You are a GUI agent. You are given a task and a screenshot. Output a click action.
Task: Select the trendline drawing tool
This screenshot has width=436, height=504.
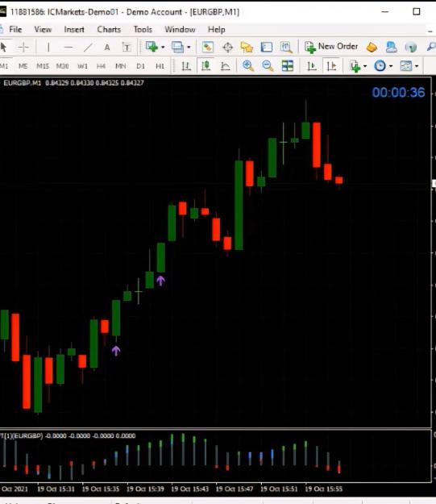tap(88, 48)
